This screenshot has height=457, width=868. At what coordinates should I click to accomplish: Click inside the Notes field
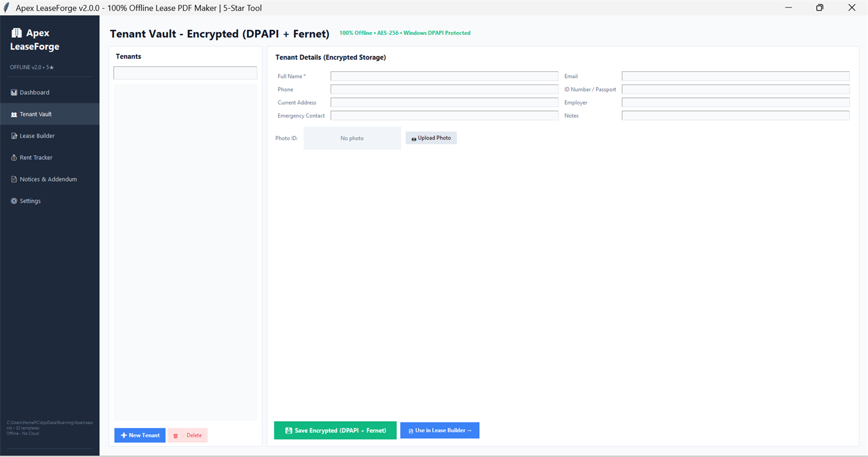pos(735,115)
